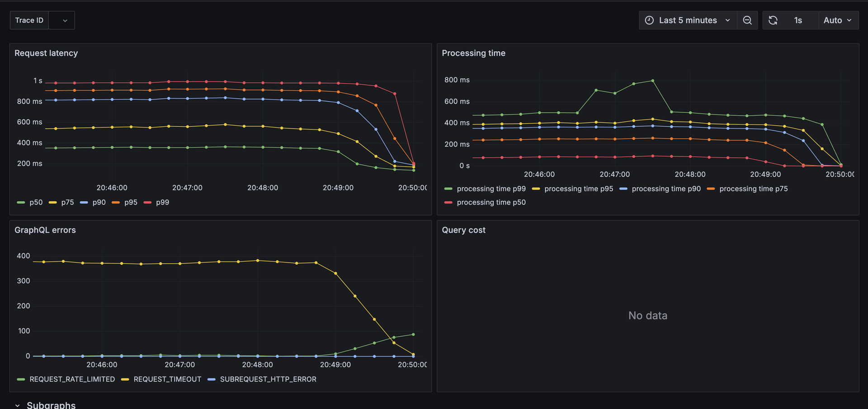Viewport: 868px width, 409px height.
Task: Click the Request latency panel title
Action: click(x=46, y=53)
